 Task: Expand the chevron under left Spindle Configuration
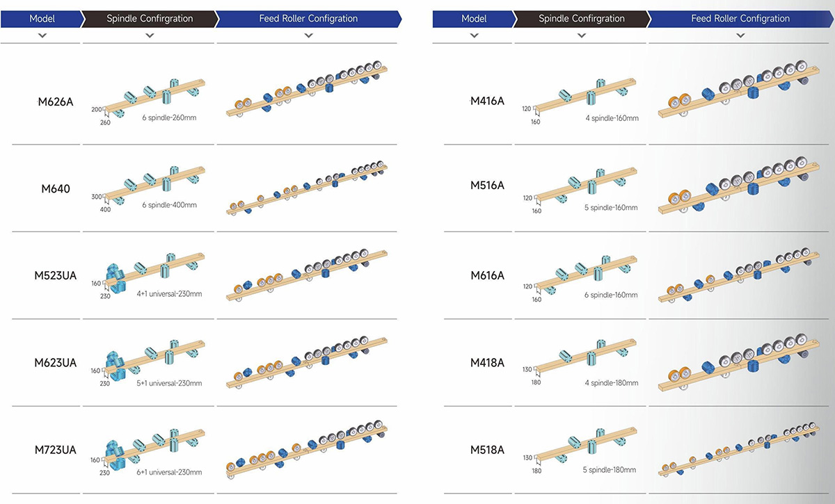[150, 35]
